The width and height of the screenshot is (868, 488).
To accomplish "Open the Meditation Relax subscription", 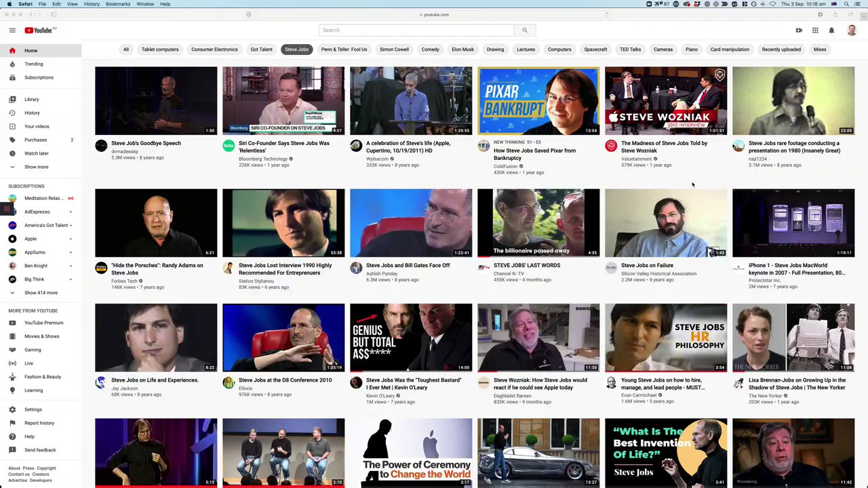I will 41,198.
